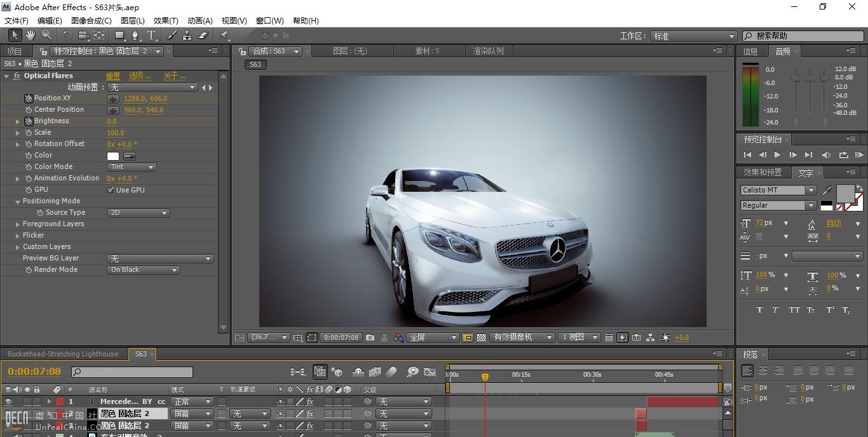Click the Faux Bold T icon
This screenshot has width=868, height=437.
coord(759,310)
